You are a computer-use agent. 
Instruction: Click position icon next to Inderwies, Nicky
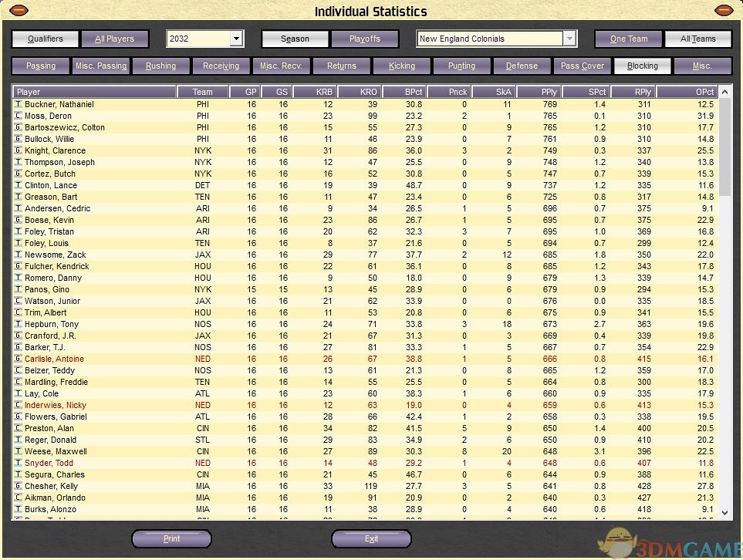[x=19, y=405]
